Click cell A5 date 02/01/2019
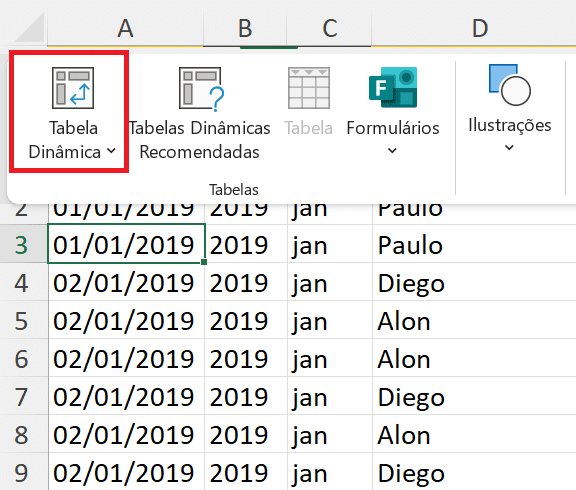The height and width of the screenshot is (490, 576). (126, 321)
